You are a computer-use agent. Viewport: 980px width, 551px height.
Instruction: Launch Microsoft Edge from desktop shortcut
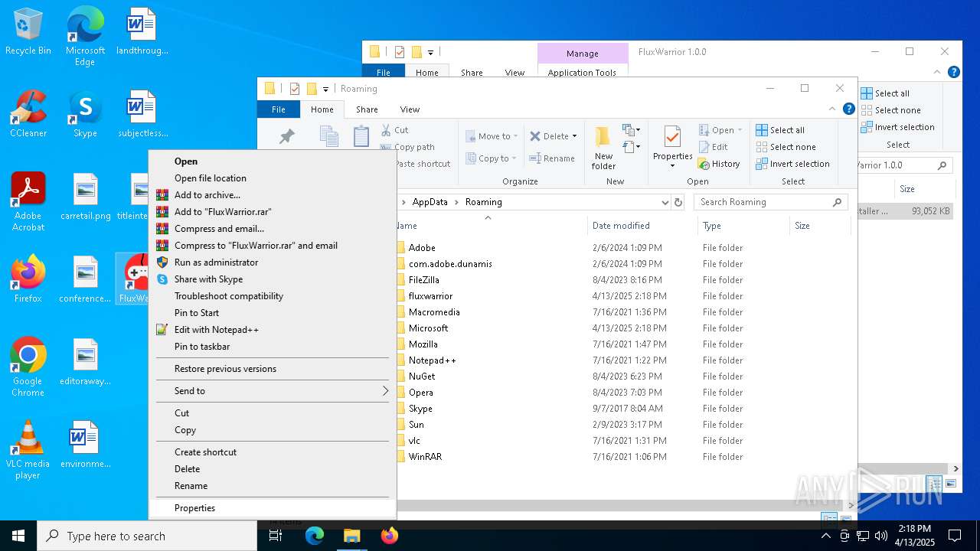[x=85, y=37]
